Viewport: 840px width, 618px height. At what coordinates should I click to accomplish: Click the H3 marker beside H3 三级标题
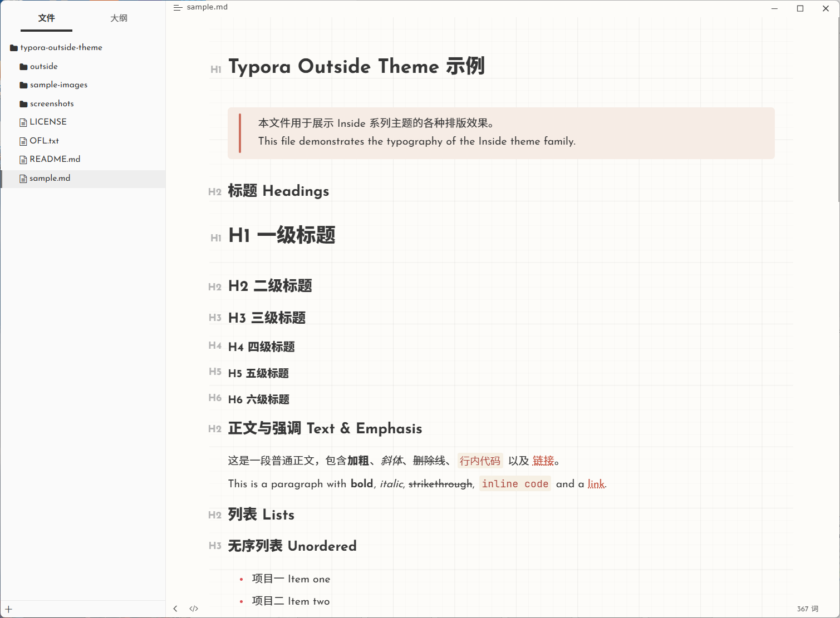(215, 318)
